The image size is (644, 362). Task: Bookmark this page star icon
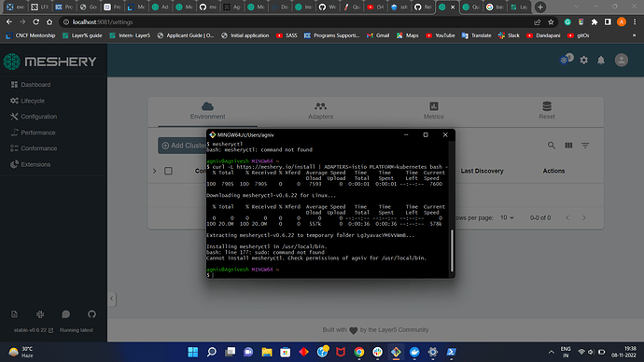tap(551, 22)
